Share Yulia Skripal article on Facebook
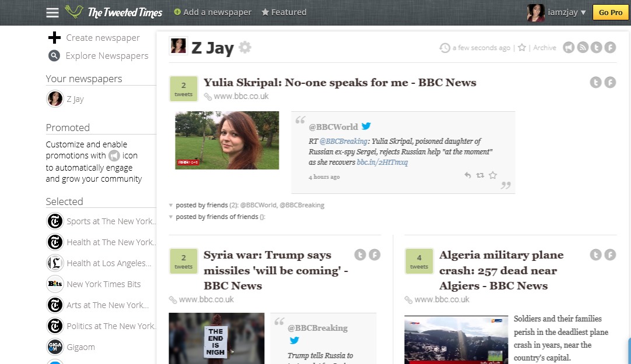The height and width of the screenshot is (364, 631). [610, 83]
